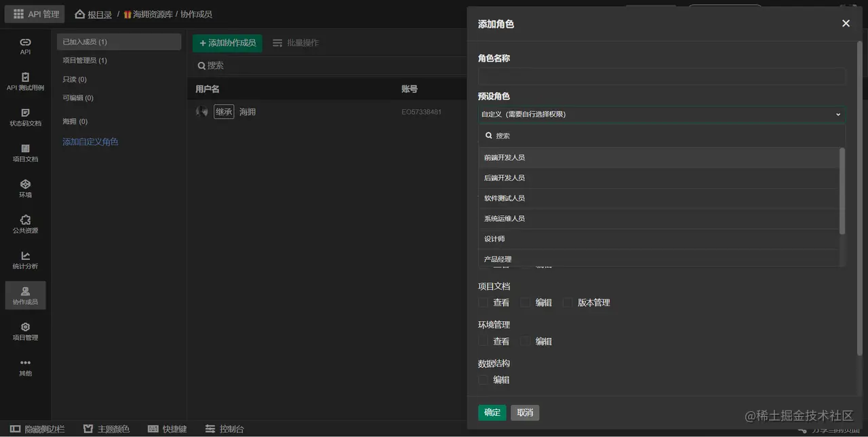Open the 预设角色 dropdown

tap(662, 114)
